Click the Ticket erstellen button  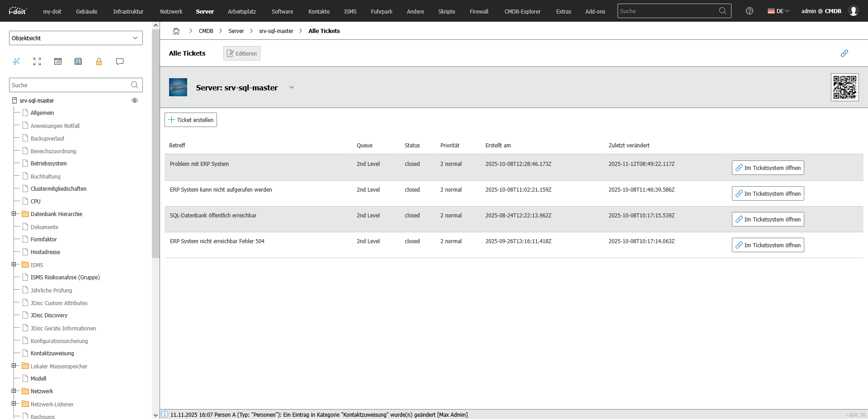(191, 120)
